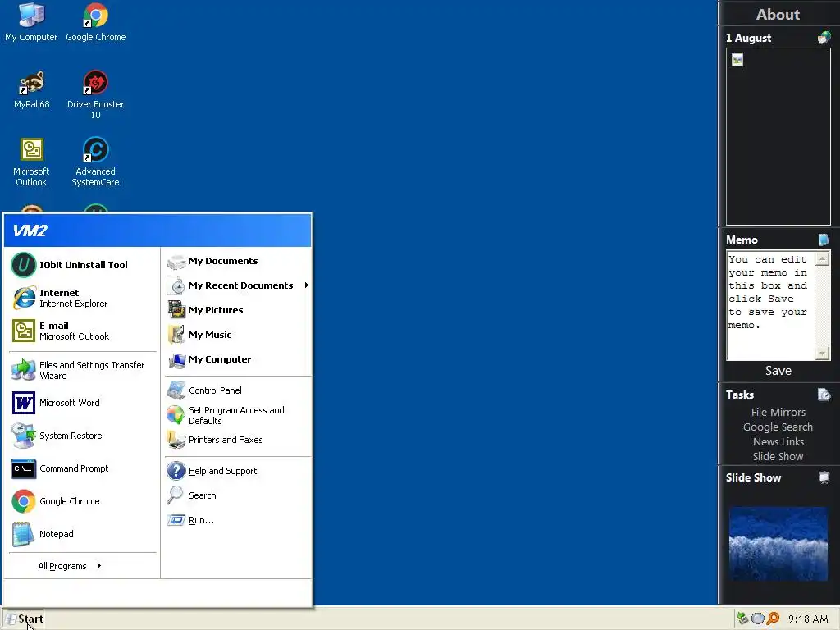The width and height of the screenshot is (840, 630).
Task: Open Slide Show task link
Action: click(x=778, y=456)
